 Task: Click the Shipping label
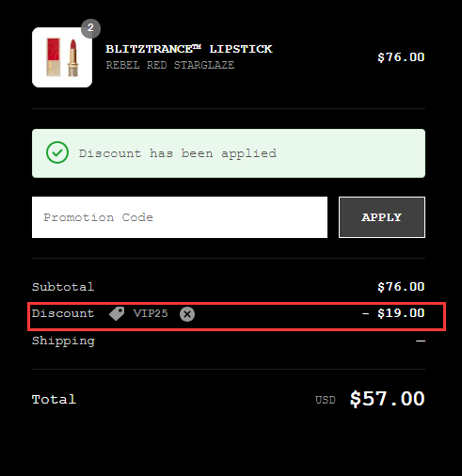coord(63,341)
